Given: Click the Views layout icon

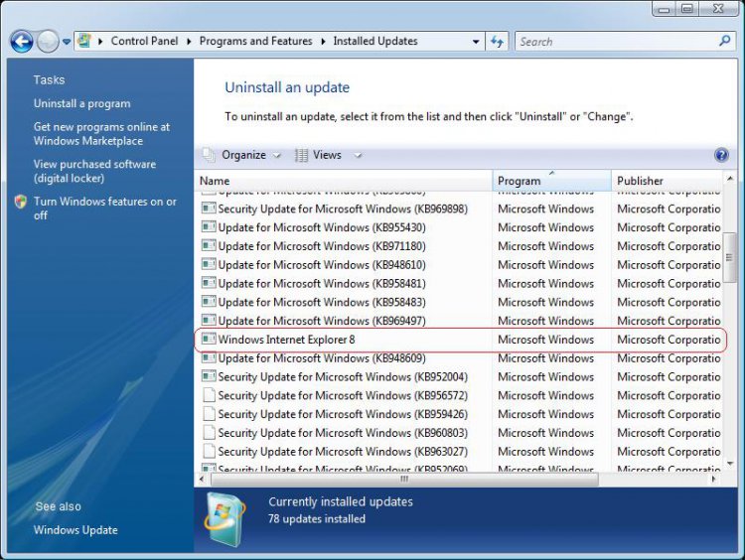Looking at the screenshot, I should 301,155.
